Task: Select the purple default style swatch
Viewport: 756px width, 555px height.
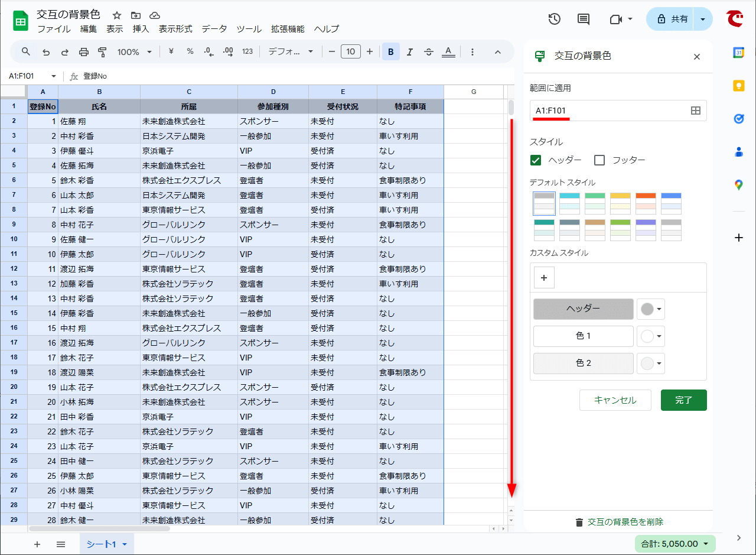Action: pyautogui.click(x=646, y=230)
